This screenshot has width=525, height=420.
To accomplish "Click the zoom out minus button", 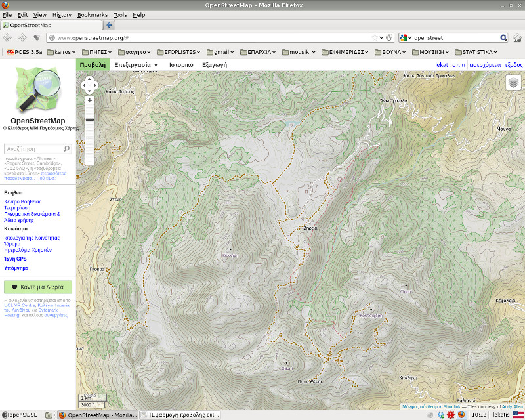I will point(89,160).
